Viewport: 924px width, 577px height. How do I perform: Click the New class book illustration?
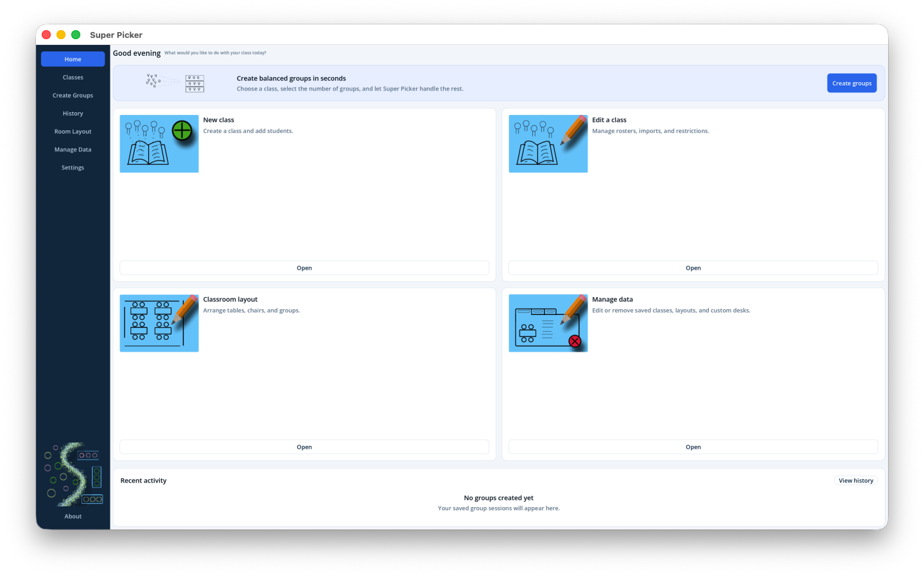pyautogui.click(x=159, y=144)
